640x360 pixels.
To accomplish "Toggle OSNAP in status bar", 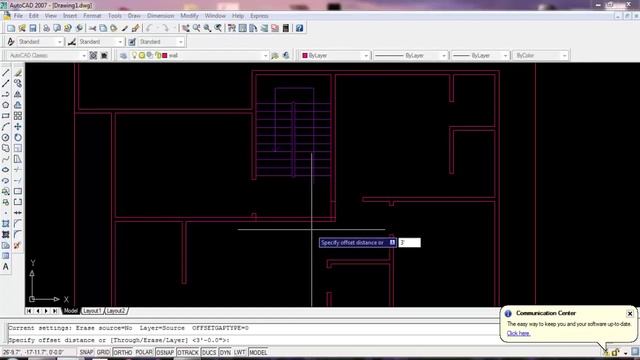I will (x=165, y=352).
